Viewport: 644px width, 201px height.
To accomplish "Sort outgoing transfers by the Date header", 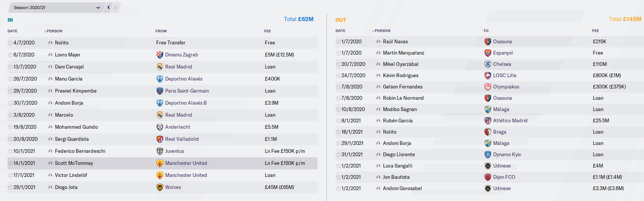I will (340, 31).
